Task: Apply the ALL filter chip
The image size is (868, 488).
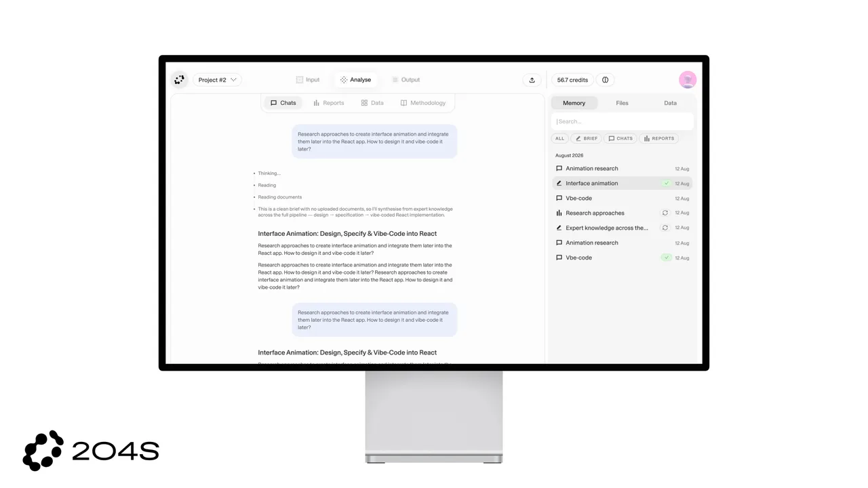Action: [559, 138]
